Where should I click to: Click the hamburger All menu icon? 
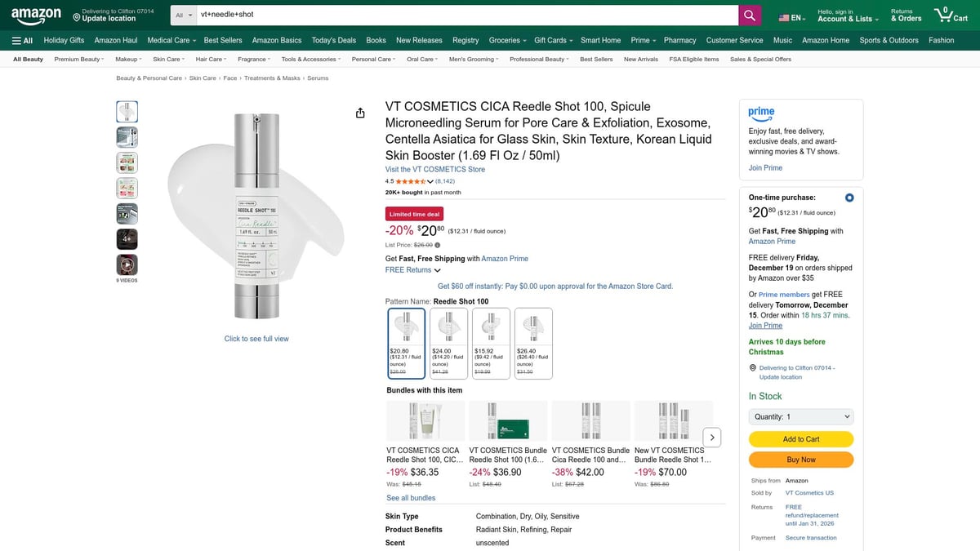coord(16,39)
